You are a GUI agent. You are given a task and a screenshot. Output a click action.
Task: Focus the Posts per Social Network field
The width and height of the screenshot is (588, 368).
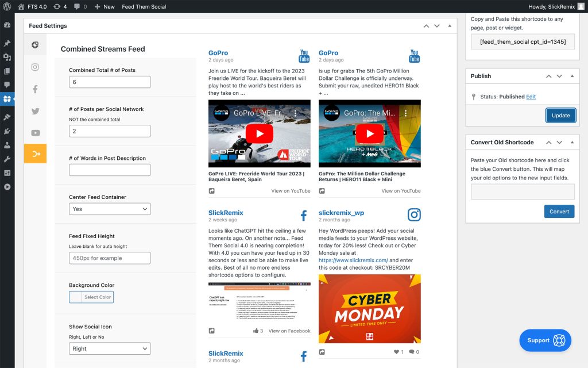pyautogui.click(x=110, y=131)
